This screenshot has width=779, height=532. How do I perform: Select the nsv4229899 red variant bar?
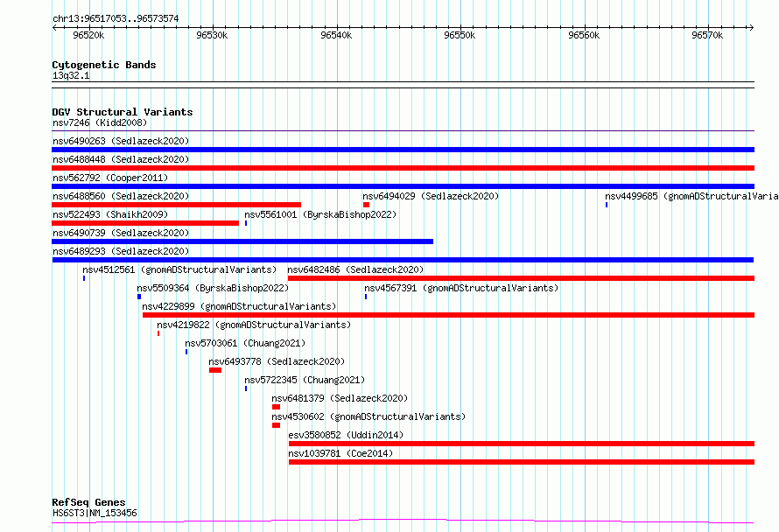click(x=449, y=315)
